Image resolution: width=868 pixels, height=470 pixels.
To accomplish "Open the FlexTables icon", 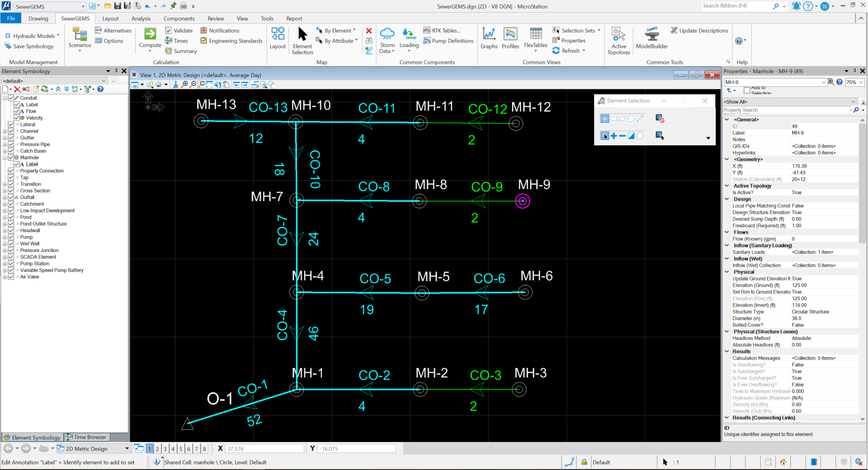I will pyautogui.click(x=536, y=33).
